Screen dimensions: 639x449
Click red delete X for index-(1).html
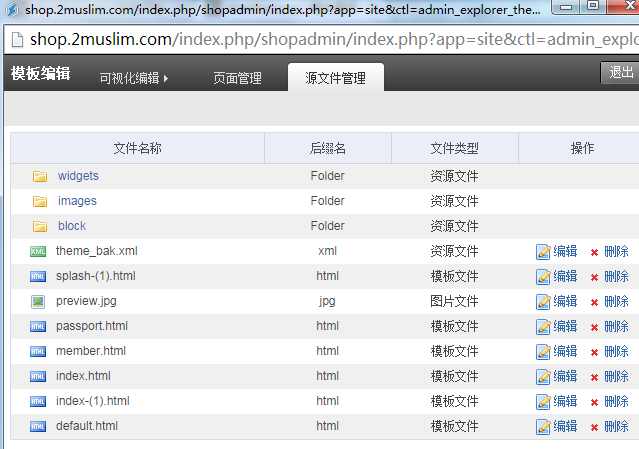point(594,403)
